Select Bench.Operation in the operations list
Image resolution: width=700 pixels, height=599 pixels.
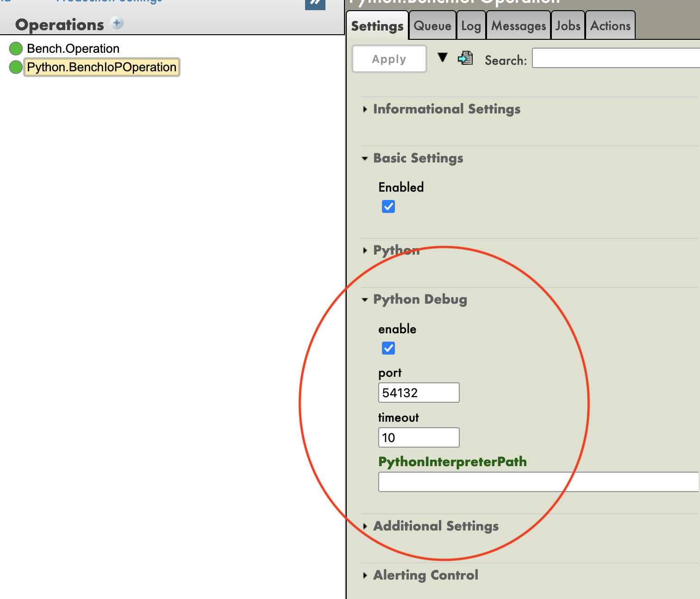click(x=73, y=49)
